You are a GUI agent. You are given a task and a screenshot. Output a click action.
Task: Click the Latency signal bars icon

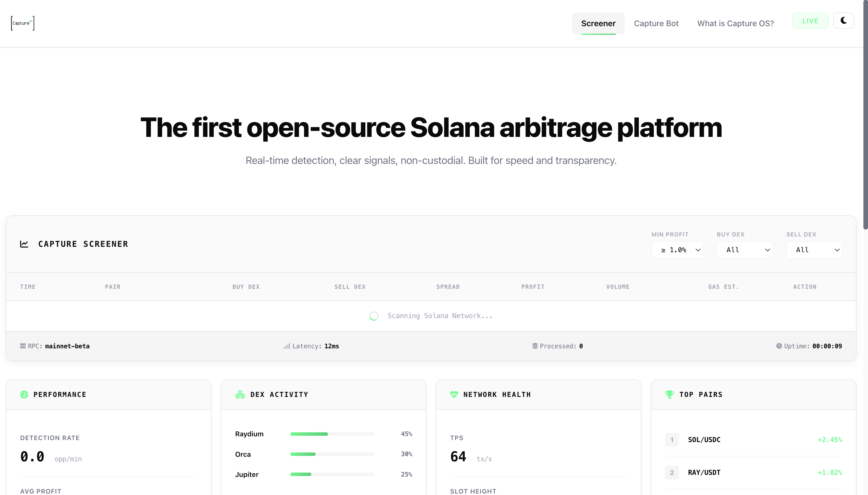[287, 346]
